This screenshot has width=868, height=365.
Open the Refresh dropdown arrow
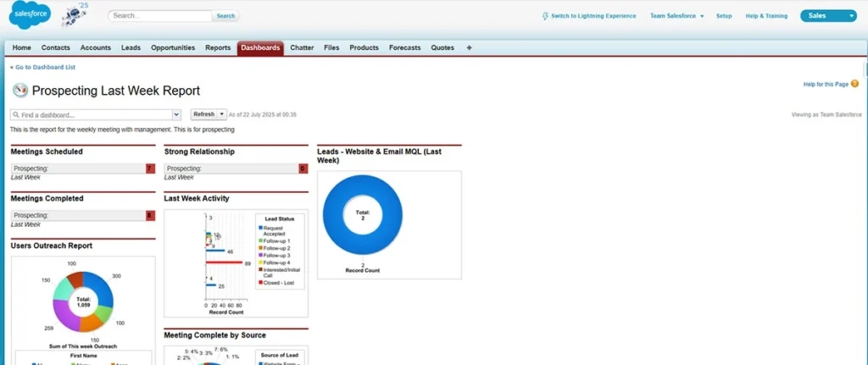tap(222, 114)
